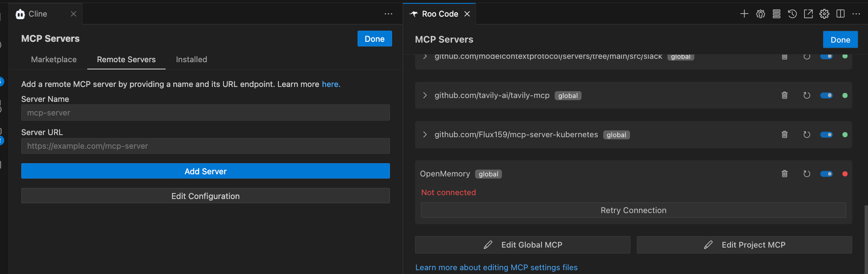The height and width of the screenshot is (274, 868).
Task: Pop Roo Code out into editor
Action: (808, 14)
